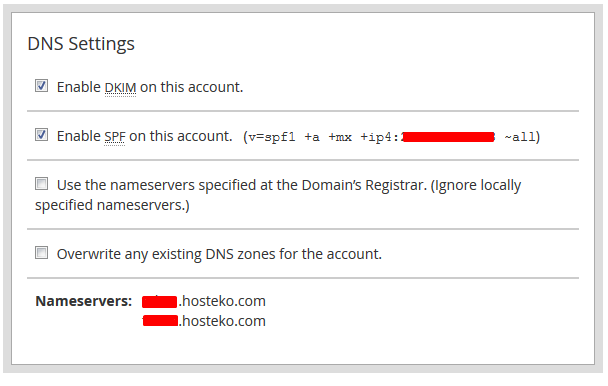Tick the registrar nameservers checkbox
608x386 pixels.
pyautogui.click(x=41, y=183)
